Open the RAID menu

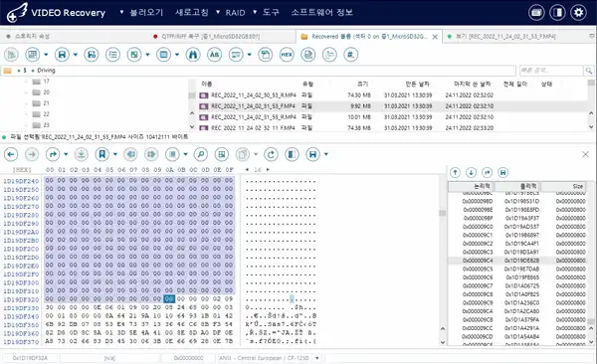[235, 13]
